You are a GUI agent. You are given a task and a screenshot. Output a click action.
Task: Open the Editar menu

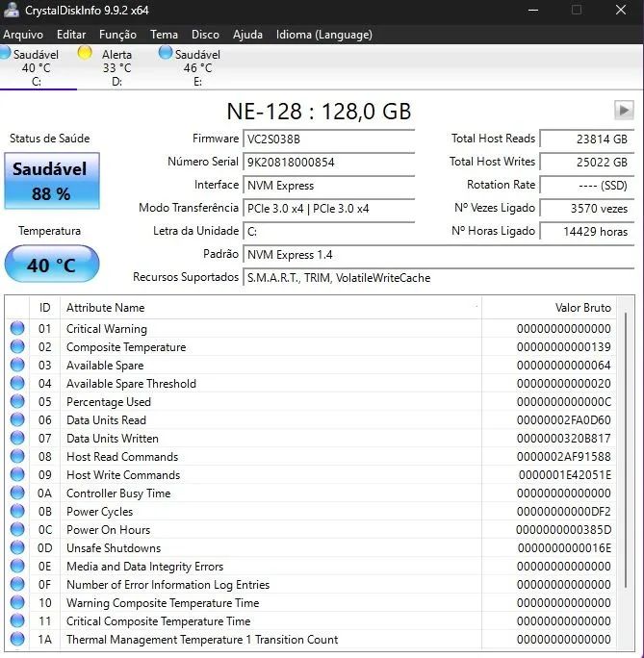click(71, 35)
